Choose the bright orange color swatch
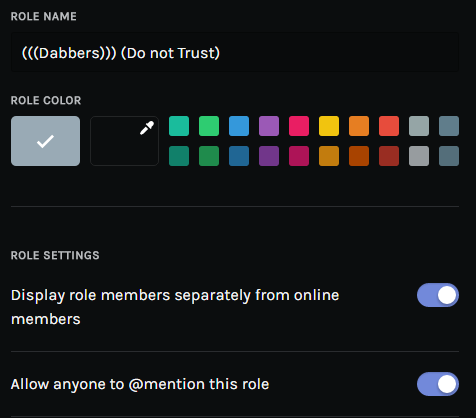The height and width of the screenshot is (418, 476). pyautogui.click(x=359, y=126)
